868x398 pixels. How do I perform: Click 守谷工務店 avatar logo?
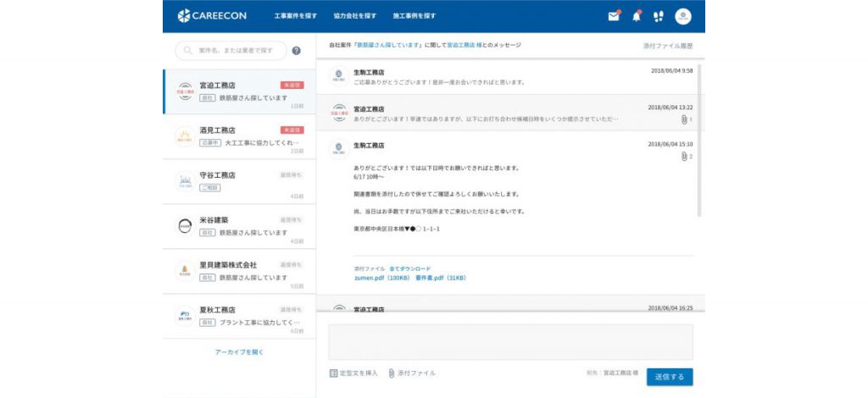tap(185, 181)
